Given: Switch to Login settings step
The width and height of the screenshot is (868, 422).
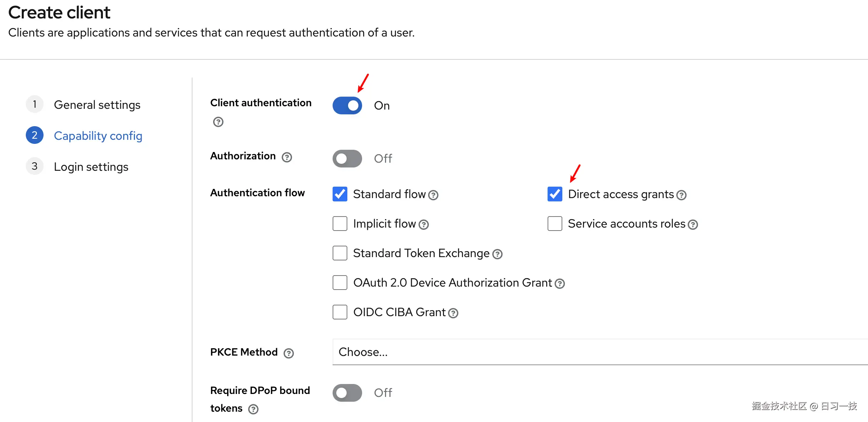Looking at the screenshot, I should pos(91,167).
